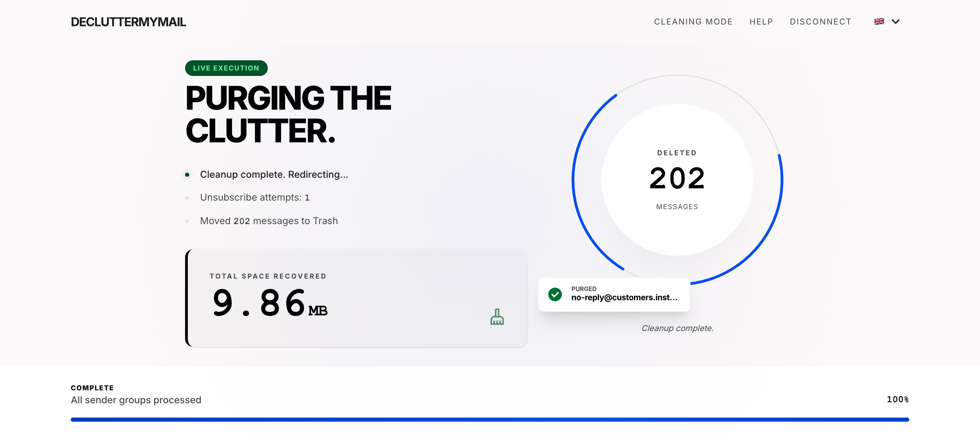This screenshot has height=438, width=980.
Task: Click 'All sender groups processed' text
Action: pos(136,400)
